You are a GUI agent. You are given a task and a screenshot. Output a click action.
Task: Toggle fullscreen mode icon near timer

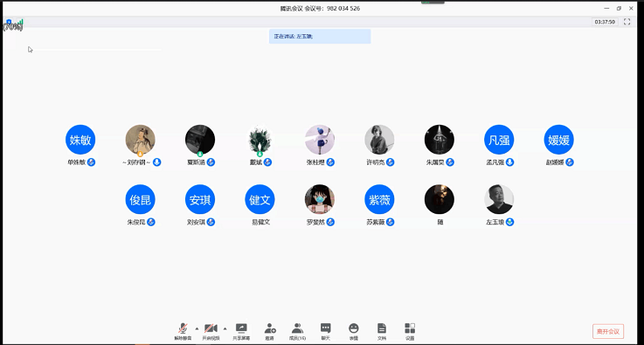pos(627,22)
